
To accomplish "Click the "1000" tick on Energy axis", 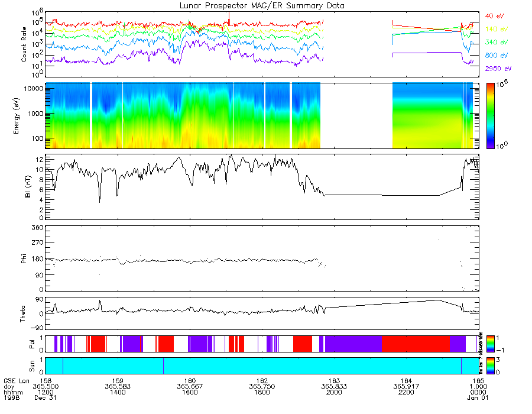I will [35, 114].
